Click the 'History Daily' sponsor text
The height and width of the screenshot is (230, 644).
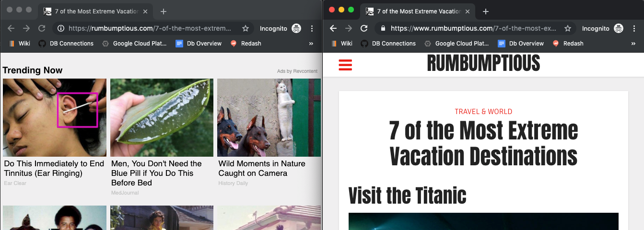(x=233, y=183)
